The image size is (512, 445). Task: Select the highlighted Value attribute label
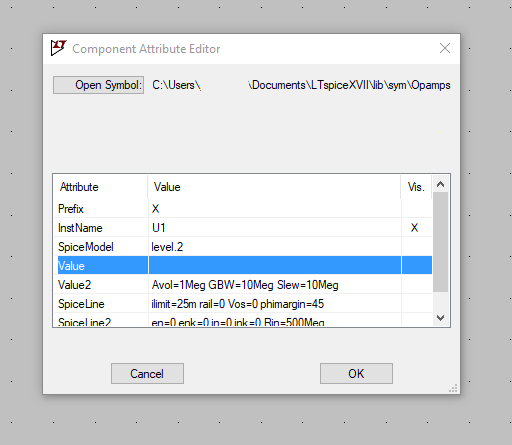(x=71, y=266)
